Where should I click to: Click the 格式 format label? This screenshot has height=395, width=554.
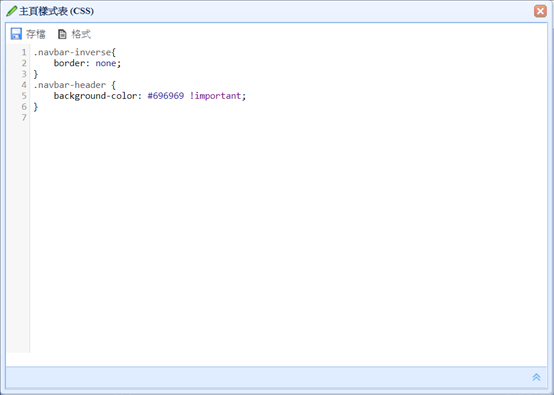point(81,34)
